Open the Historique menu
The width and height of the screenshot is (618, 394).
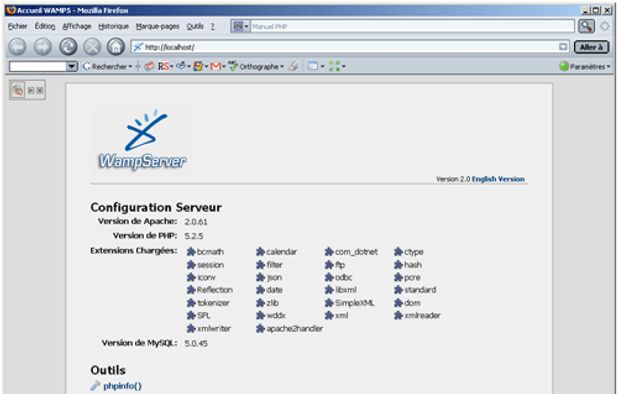(x=114, y=26)
